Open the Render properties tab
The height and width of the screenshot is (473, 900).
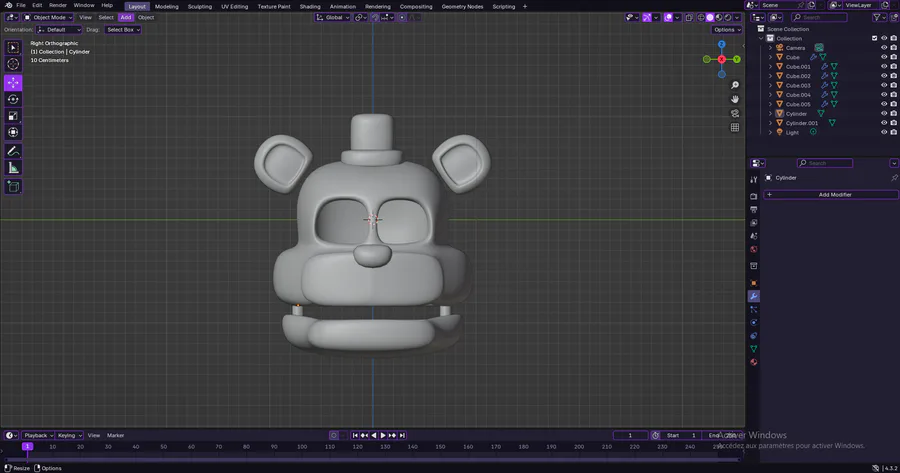pyautogui.click(x=754, y=196)
